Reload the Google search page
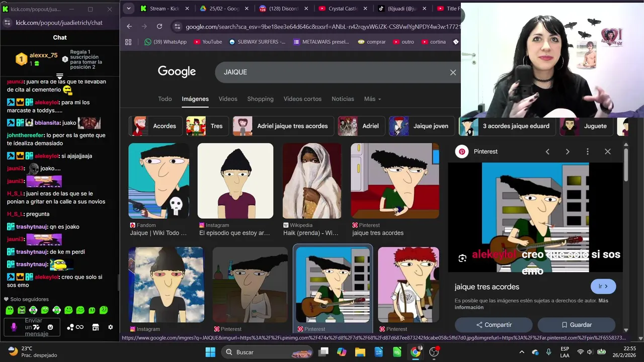This screenshot has width=644, height=362. (x=159, y=27)
